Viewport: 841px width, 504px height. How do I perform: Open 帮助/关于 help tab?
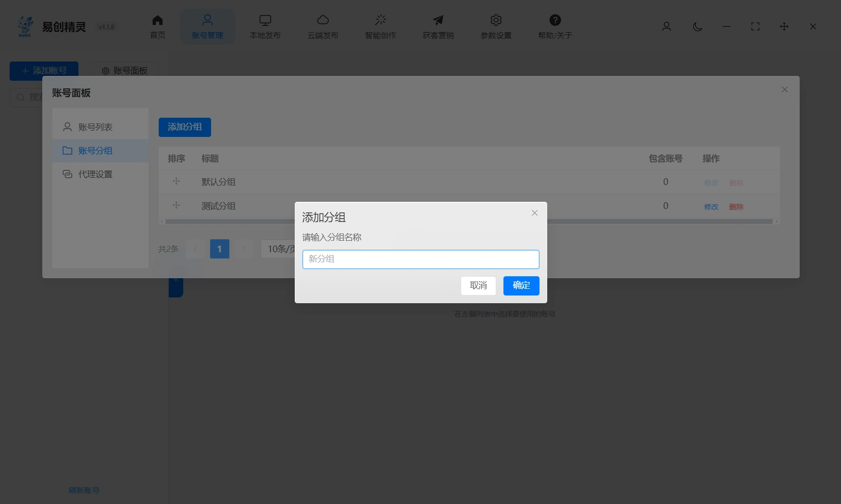pos(555,27)
